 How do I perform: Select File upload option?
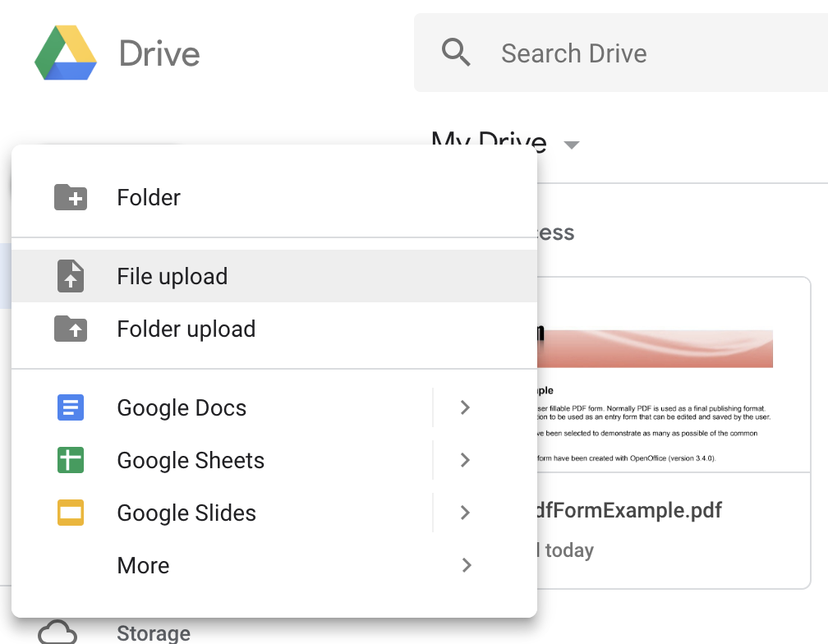274,276
